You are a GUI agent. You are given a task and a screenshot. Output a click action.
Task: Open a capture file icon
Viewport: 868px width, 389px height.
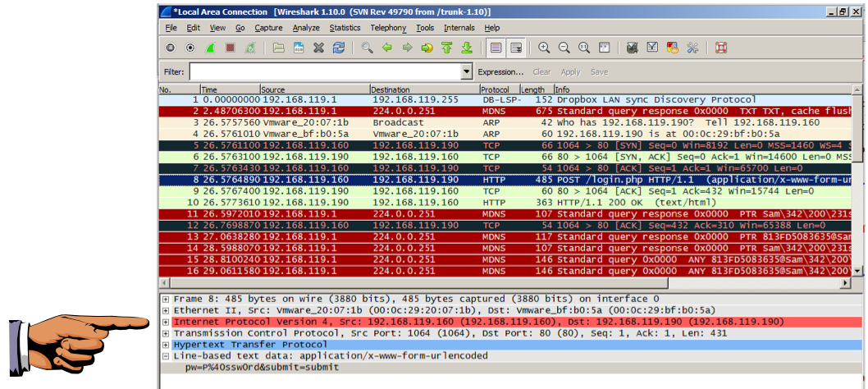point(278,48)
